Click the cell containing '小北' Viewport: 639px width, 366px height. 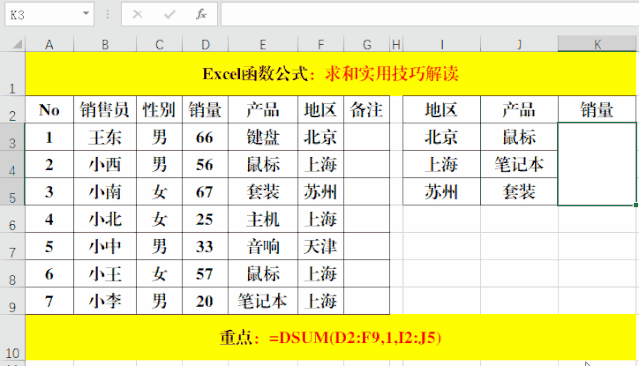coord(105,219)
